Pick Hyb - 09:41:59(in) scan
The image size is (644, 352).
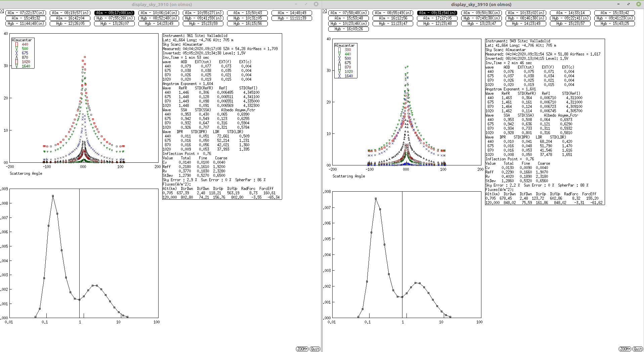[203, 18]
